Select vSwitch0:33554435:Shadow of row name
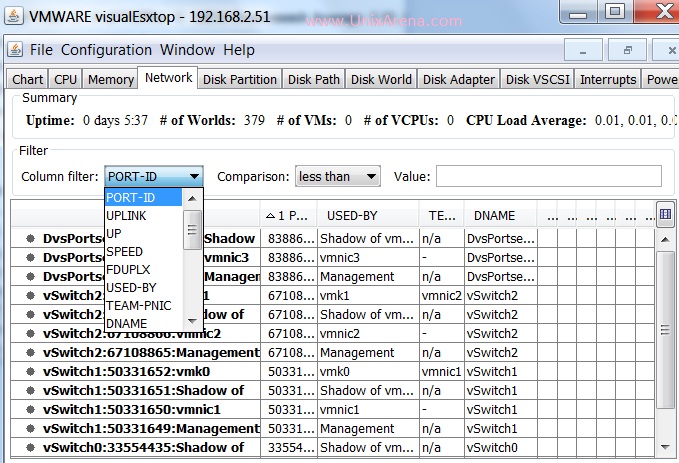Viewport: 679px width, 463px height. tap(143, 447)
